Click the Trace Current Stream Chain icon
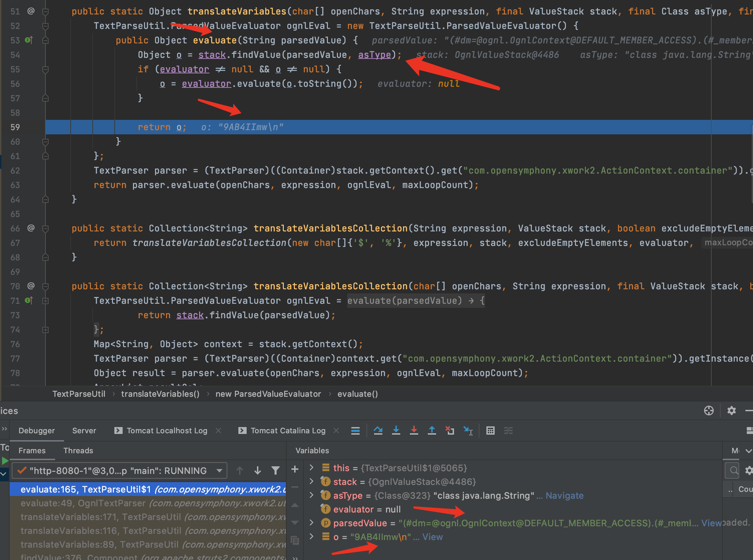The image size is (753, 560). pyautogui.click(x=508, y=431)
